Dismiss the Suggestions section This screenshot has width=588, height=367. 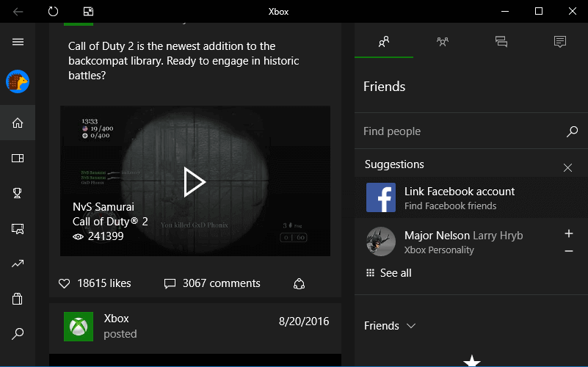567,167
